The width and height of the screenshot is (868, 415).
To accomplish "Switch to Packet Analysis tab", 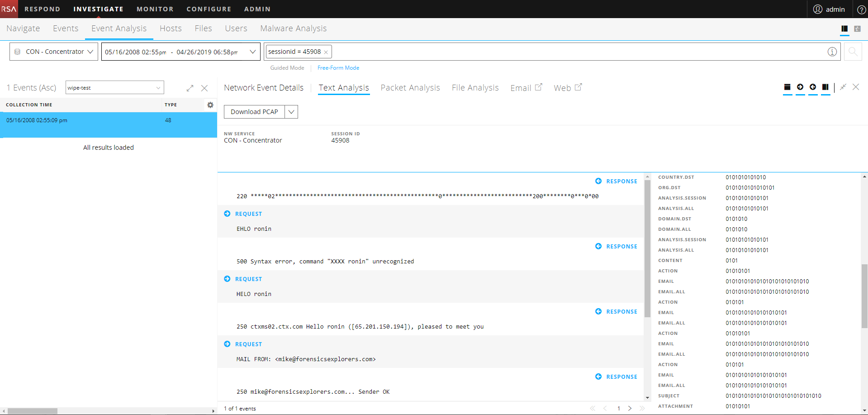I will [x=410, y=88].
